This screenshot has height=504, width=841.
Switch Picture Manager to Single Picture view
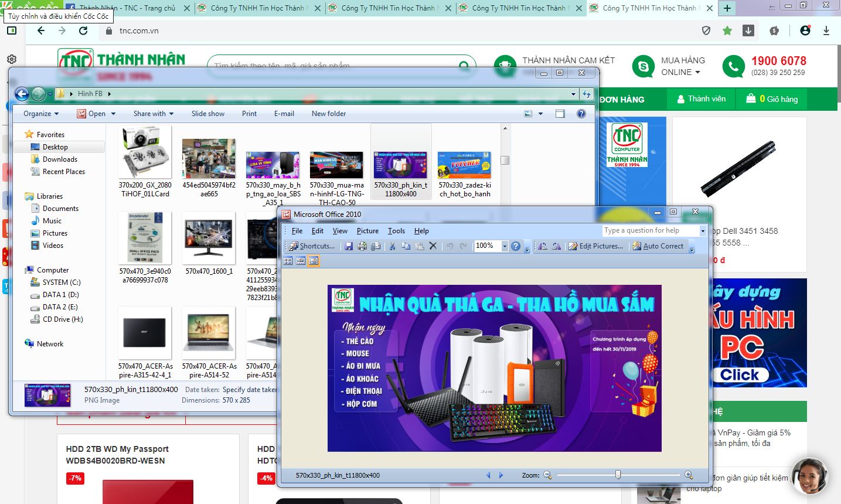314,261
